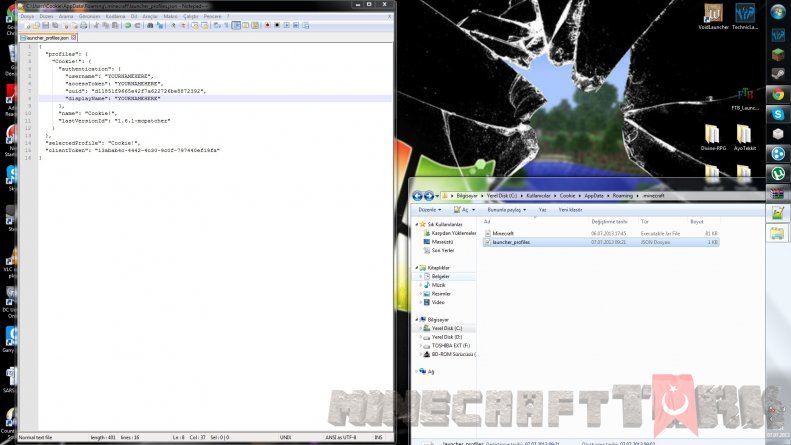Select Resimler library in sidebar
The width and height of the screenshot is (791, 445).
440,294
